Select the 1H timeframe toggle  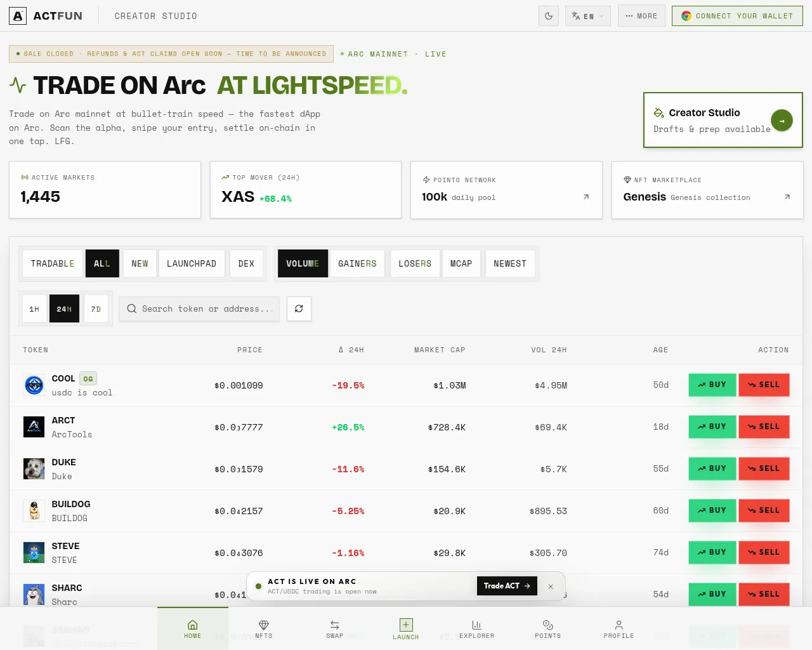[x=34, y=308]
